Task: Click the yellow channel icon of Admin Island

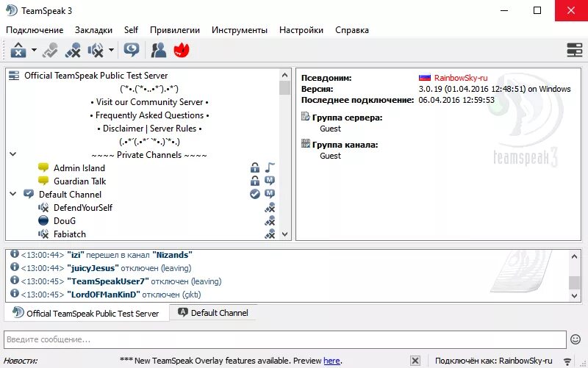Action: click(x=43, y=167)
